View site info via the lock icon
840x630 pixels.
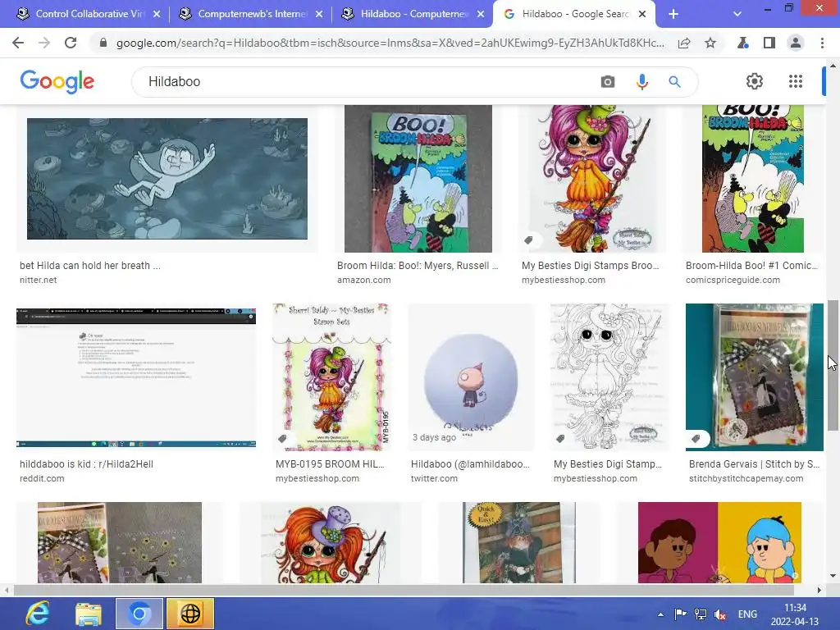click(x=103, y=43)
